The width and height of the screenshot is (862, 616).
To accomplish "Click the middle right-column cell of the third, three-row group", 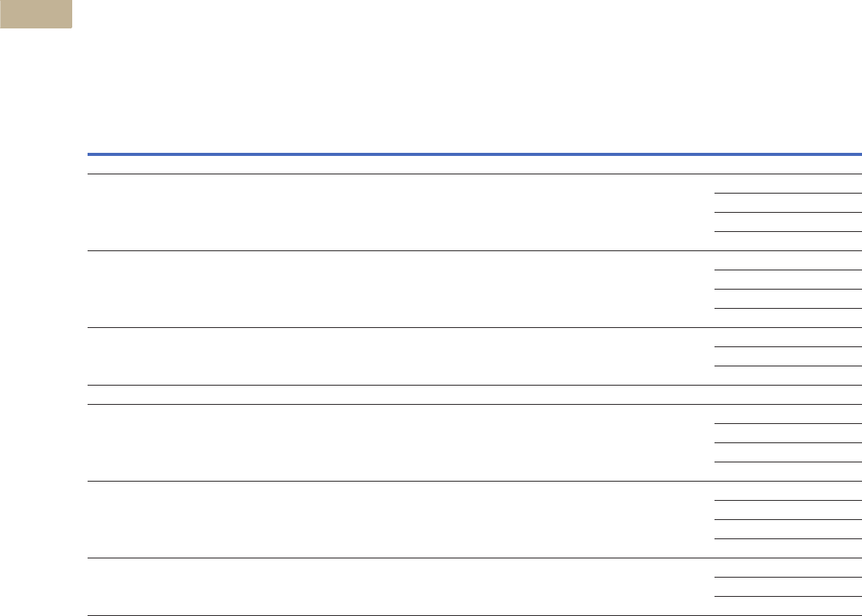I will coord(787,356).
